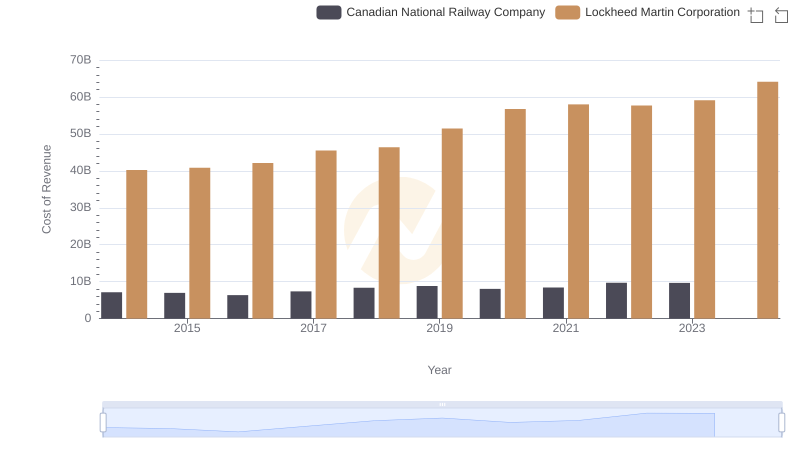Click the tan legend color swatch

[567, 12]
